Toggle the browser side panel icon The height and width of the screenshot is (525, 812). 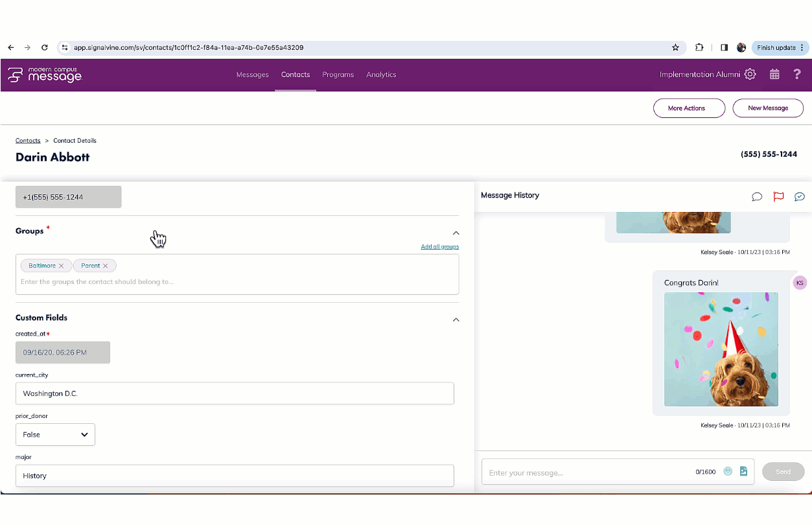coord(725,47)
